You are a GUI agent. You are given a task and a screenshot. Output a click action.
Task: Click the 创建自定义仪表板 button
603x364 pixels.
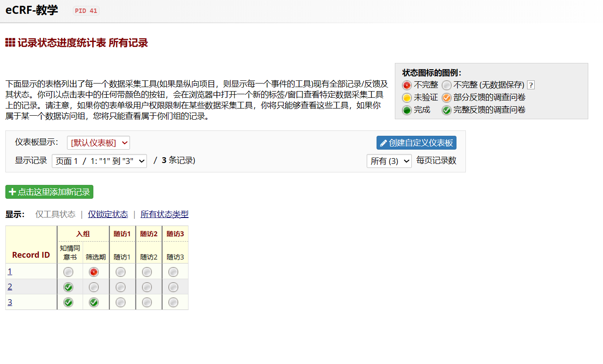click(416, 142)
